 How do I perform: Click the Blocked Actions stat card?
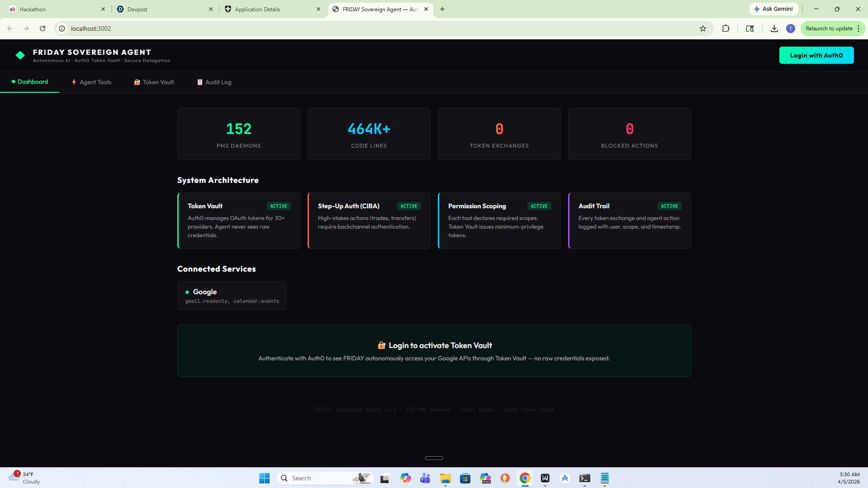[629, 134]
